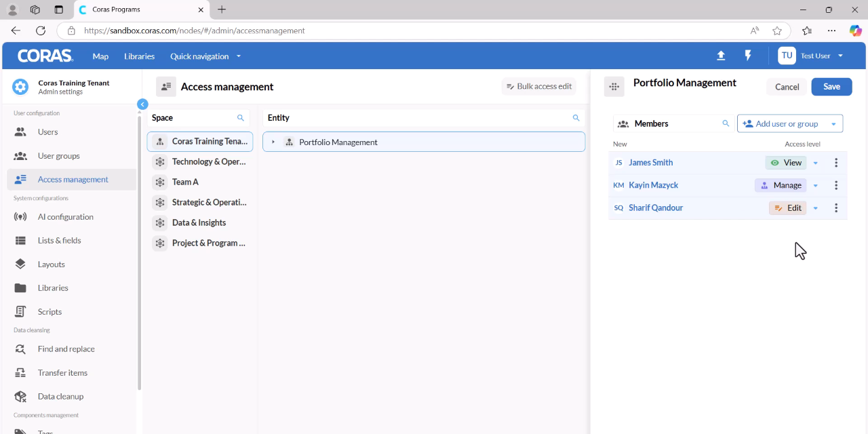The height and width of the screenshot is (434, 868).
Task: Open more options for Sharif Qandour
Action: point(836,208)
